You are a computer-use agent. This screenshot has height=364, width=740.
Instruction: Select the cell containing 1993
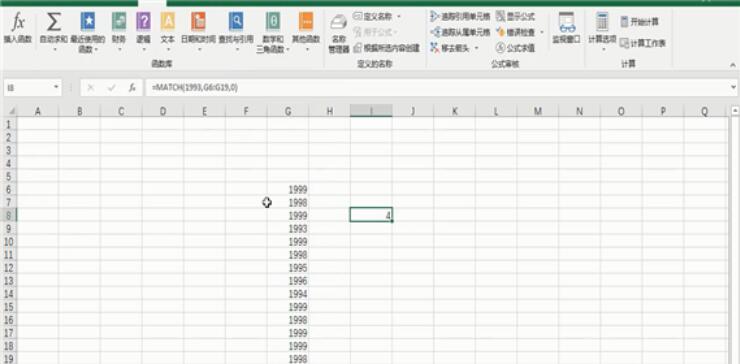click(x=288, y=229)
